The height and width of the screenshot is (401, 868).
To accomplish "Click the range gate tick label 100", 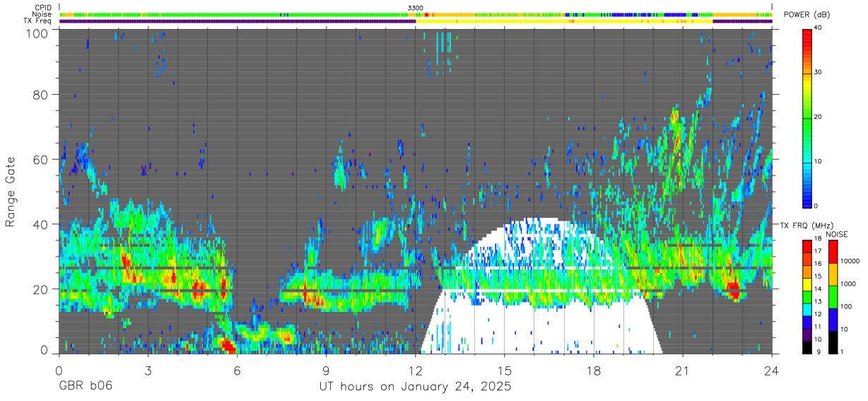I will tap(37, 33).
